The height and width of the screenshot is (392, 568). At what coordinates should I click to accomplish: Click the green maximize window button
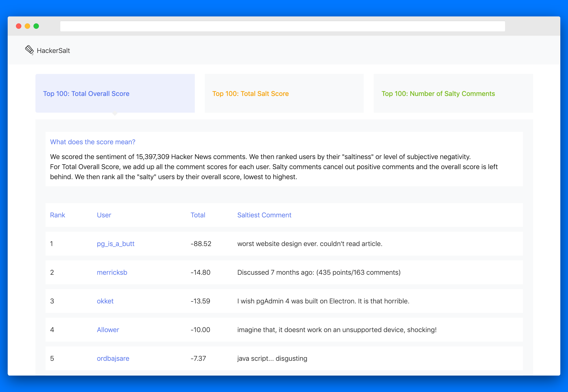[x=36, y=26]
